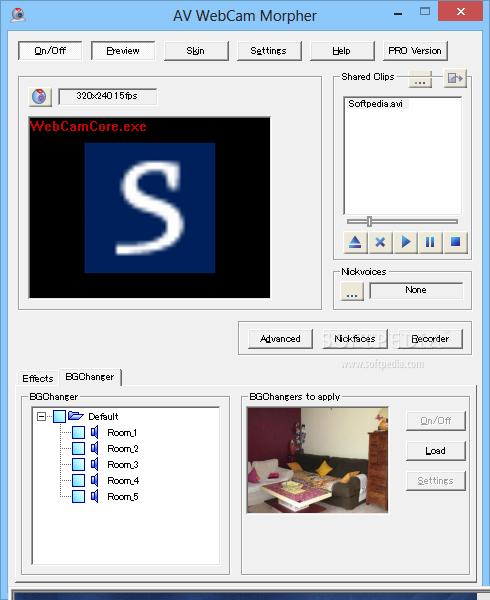Click the Room_1 speaker icon
This screenshot has height=600, width=490.
[94, 433]
